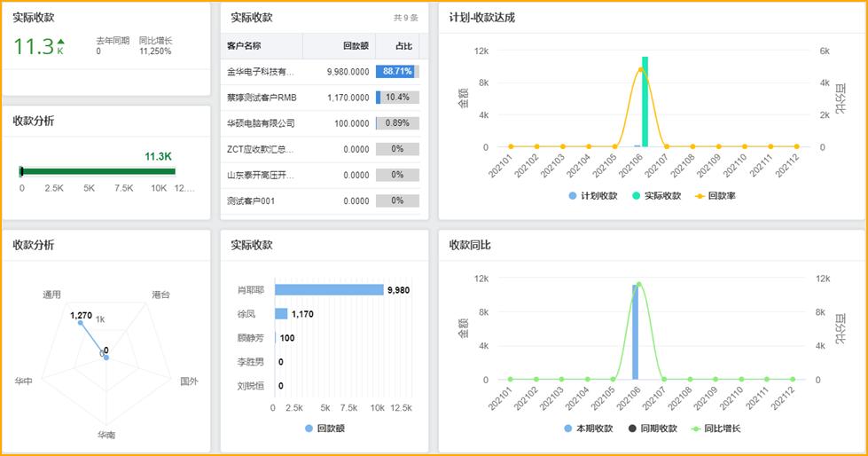
Task: Toggle 同期收款 legend item
Action: point(653,428)
